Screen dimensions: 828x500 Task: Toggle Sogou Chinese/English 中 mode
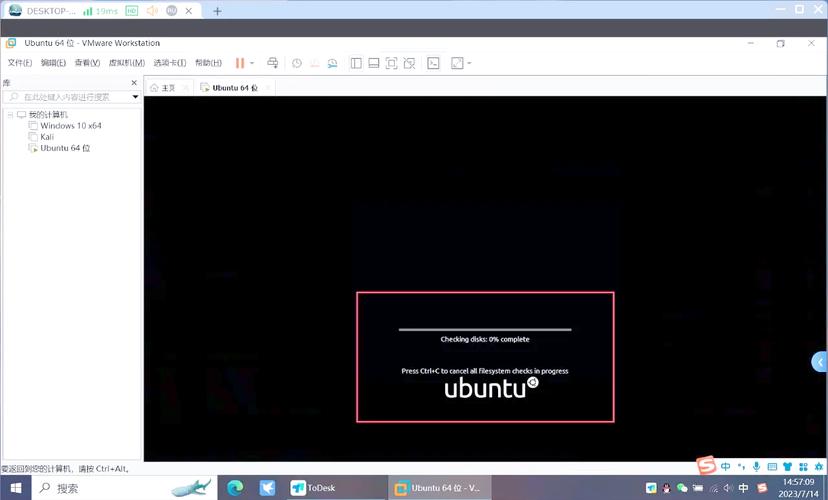tap(726, 467)
